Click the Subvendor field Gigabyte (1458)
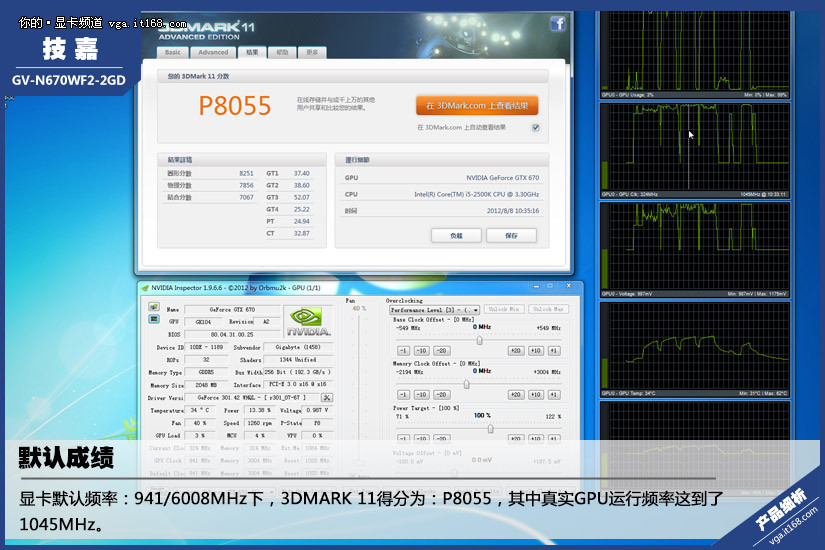The height and width of the screenshot is (550, 825). pos(298,347)
